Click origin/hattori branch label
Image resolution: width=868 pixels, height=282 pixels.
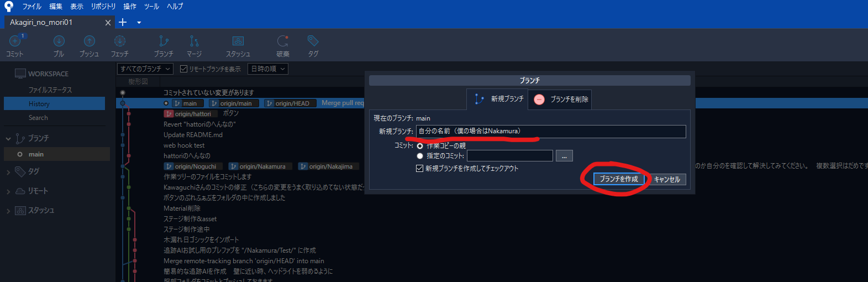point(192,114)
